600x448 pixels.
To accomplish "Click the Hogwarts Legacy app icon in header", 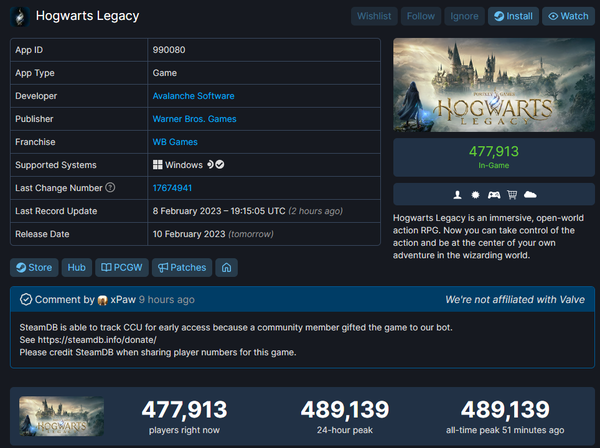I will click(x=20, y=16).
